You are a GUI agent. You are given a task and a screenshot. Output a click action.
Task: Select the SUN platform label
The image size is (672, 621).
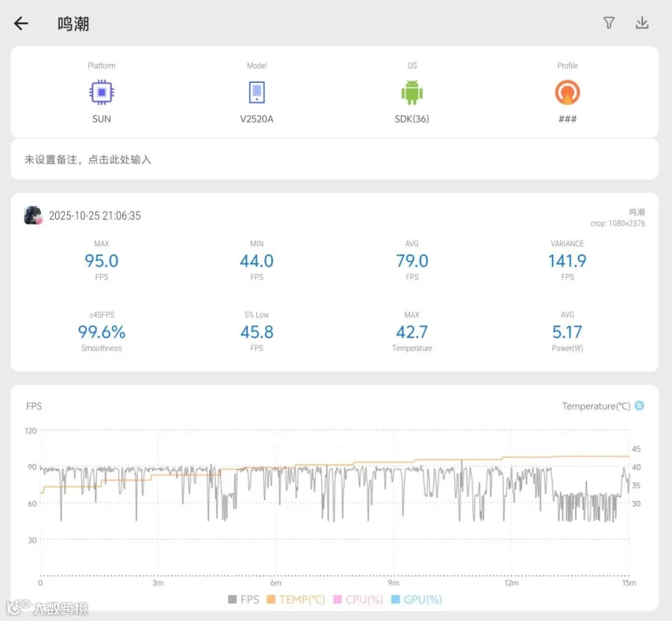(x=102, y=119)
